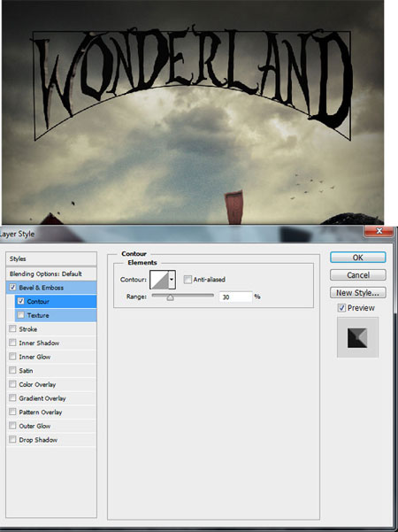
Task: Select the Texture row label
Action: 38,315
